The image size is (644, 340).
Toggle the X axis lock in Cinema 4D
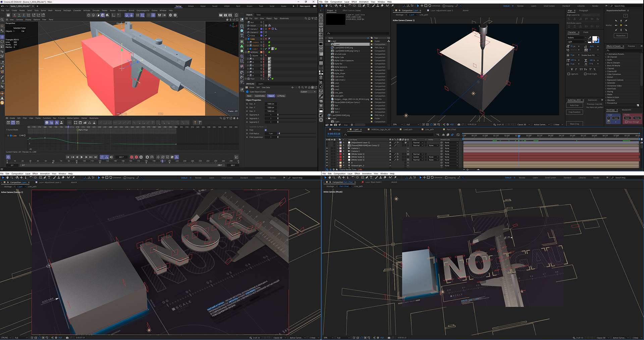(x=14, y=15)
